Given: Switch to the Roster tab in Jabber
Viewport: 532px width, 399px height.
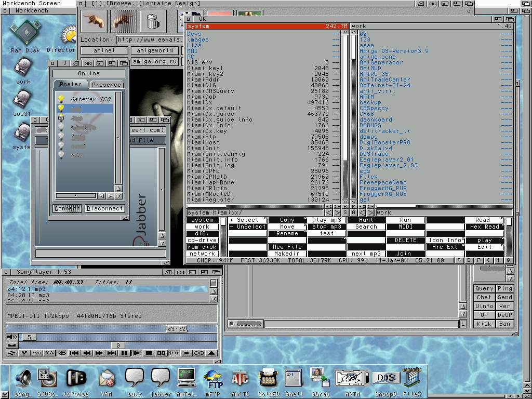Looking at the screenshot, I should 71,84.
